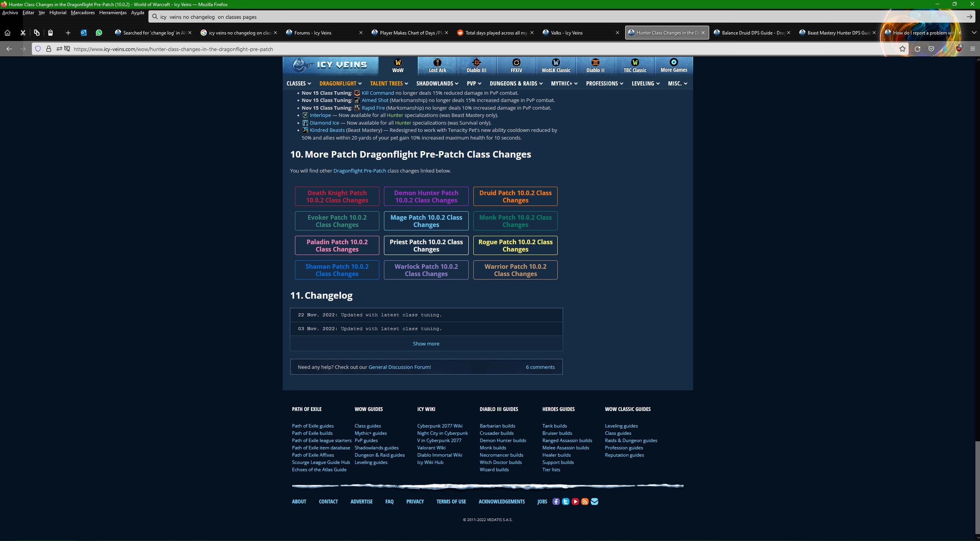The width and height of the screenshot is (980, 541).
Task: Open Warlock Patch 10.0.2 Class Changes
Action: (426, 270)
